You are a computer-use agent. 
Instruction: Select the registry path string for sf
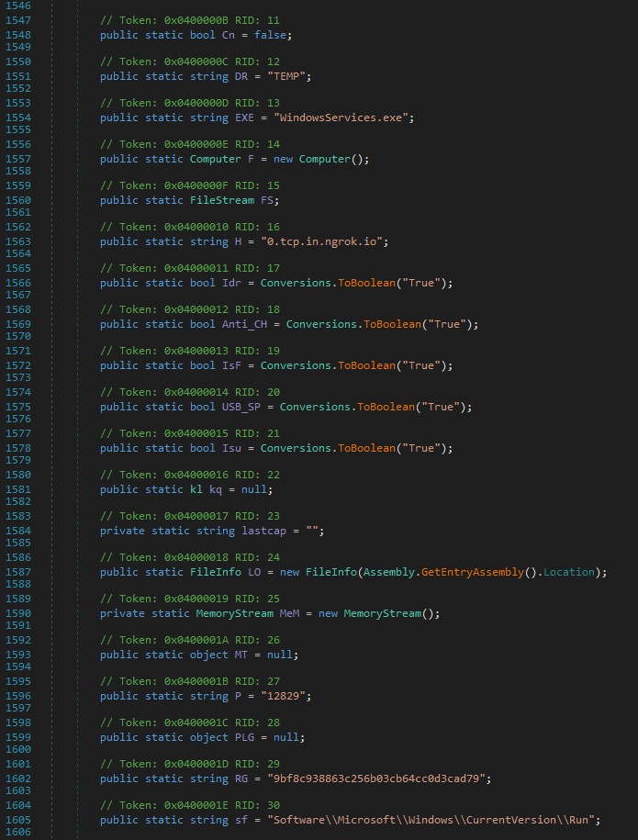(x=431, y=820)
